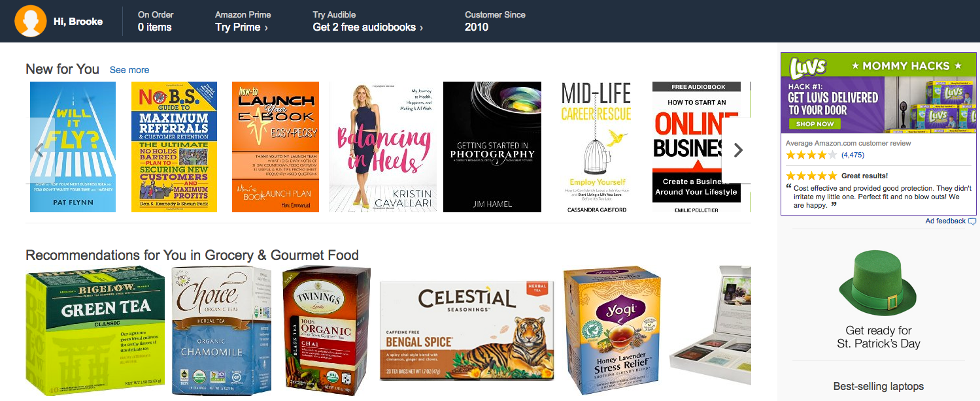Viewport: 980px width, 401px height.
Task: Open the 4,475 reviews count link
Action: click(853, 155)
